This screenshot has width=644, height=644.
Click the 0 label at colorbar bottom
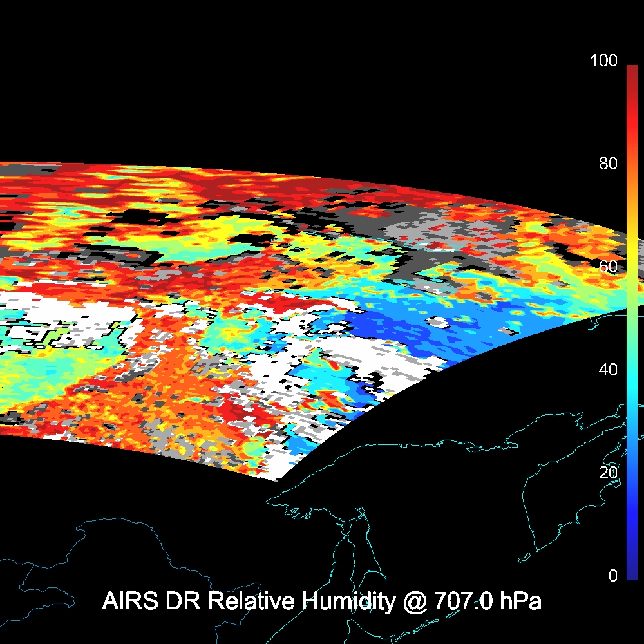click(x=612, y=576)
